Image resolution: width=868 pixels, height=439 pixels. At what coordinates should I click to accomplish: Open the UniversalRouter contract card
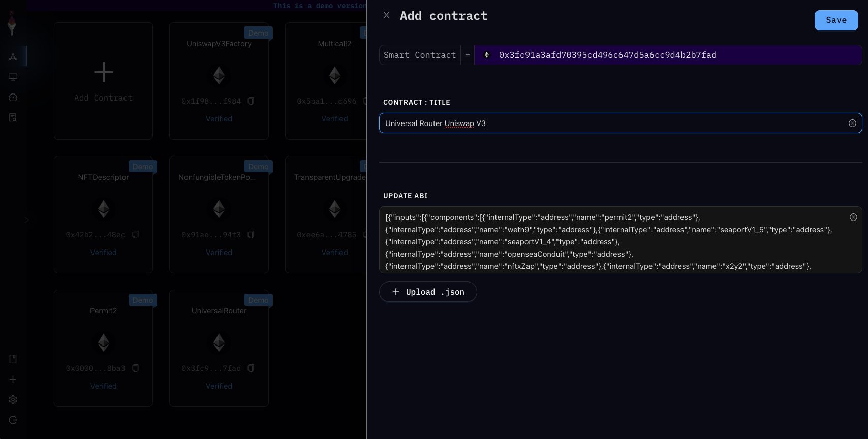click(219, 348)
